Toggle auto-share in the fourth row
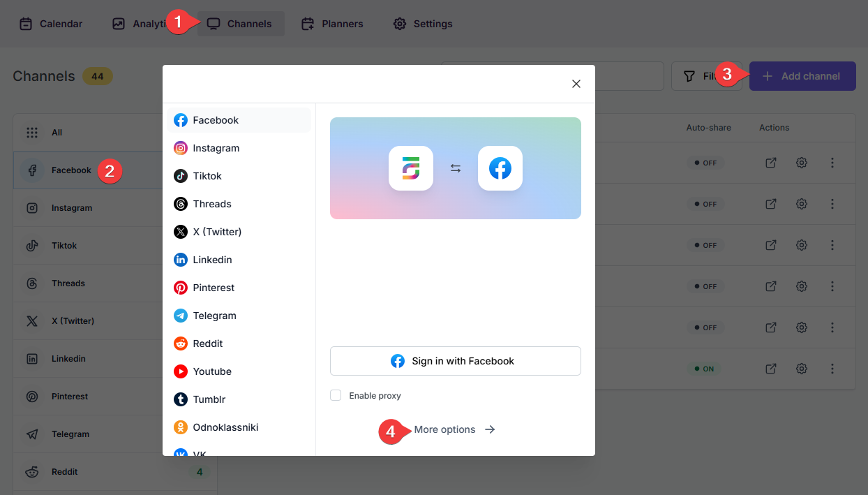Image resolution: width=868 pixels, height=495 pixels. [705, 286]
